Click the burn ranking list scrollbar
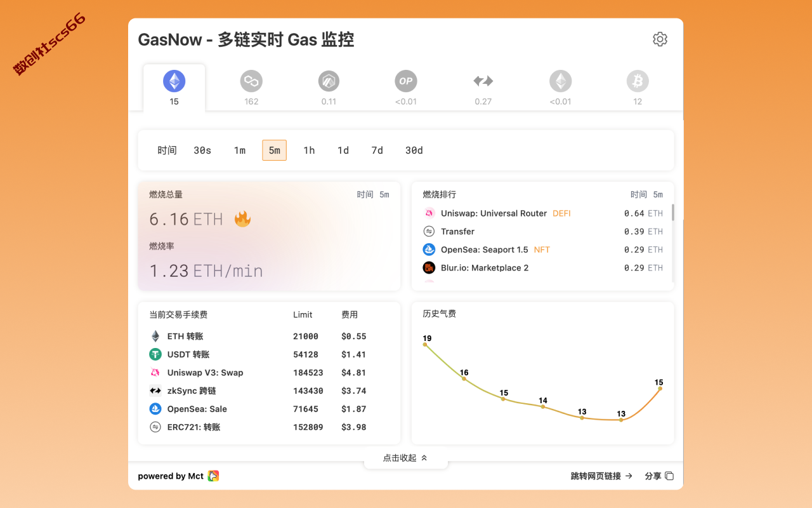Image resolution: width=812 pixels, height=508 pixels. [672, 212]
